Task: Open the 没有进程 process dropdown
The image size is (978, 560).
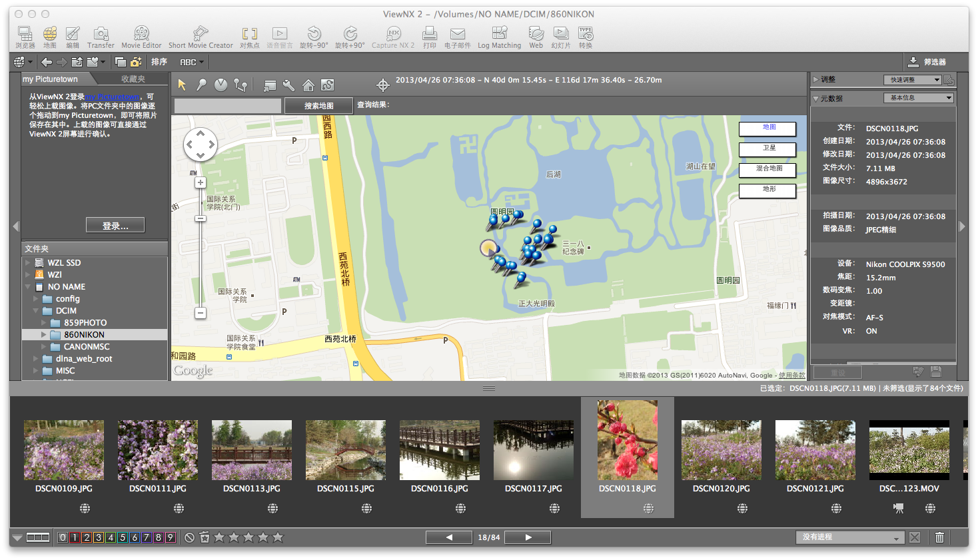Action: (850, 537)
